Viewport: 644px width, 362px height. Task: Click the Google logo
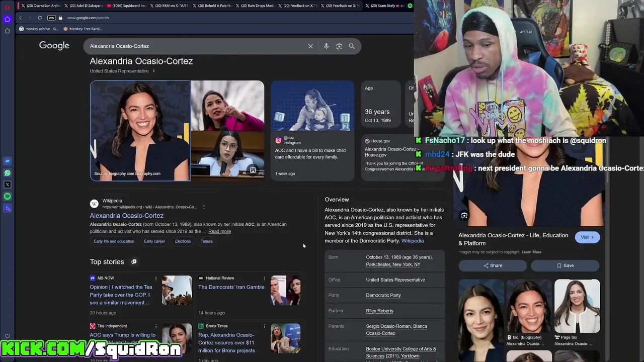pyautogui.click(x=54, y=46)
